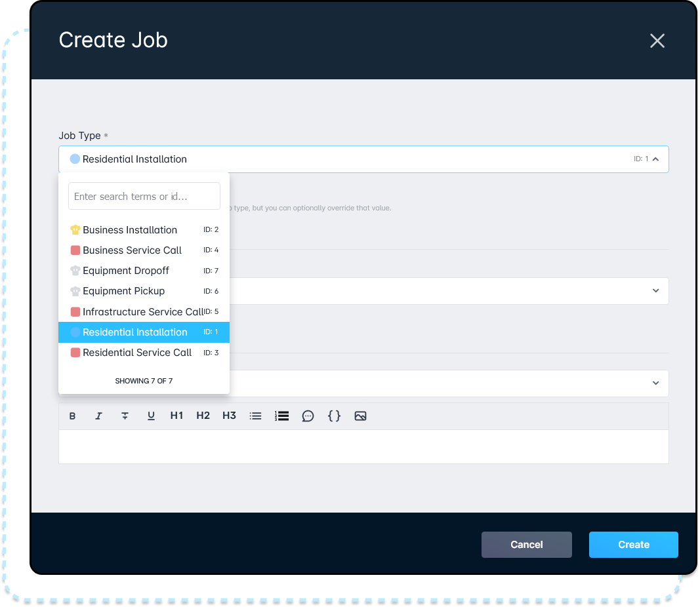Screen dimensions: 700x607
Task: Click the "Job Type" field label
Action: coord(79,136)
